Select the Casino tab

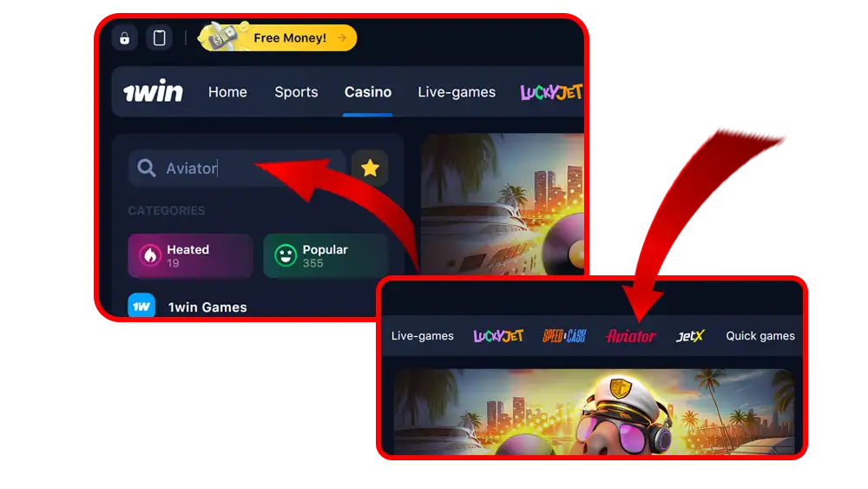click(367, 92)
